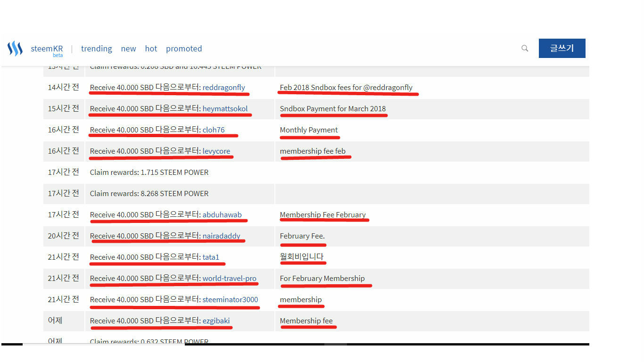
Task: Select the steemKR beta label
Action: (58, 55)
